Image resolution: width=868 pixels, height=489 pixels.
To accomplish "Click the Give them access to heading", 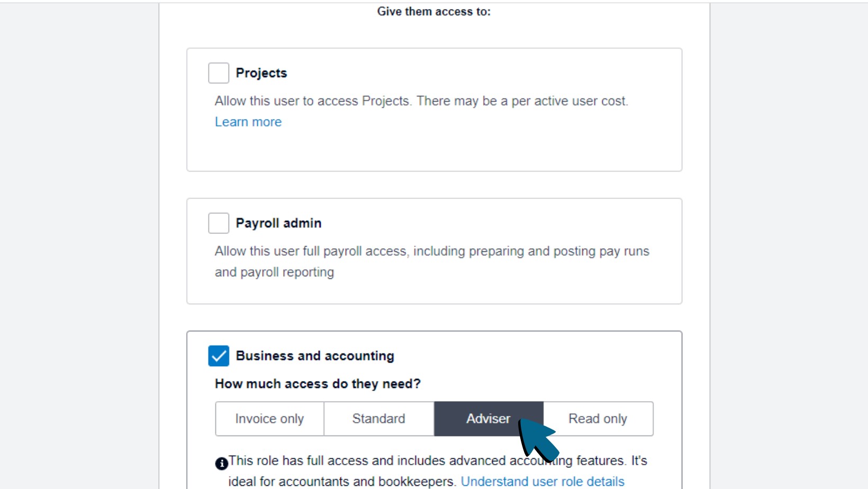I will [x=433, y=11].
